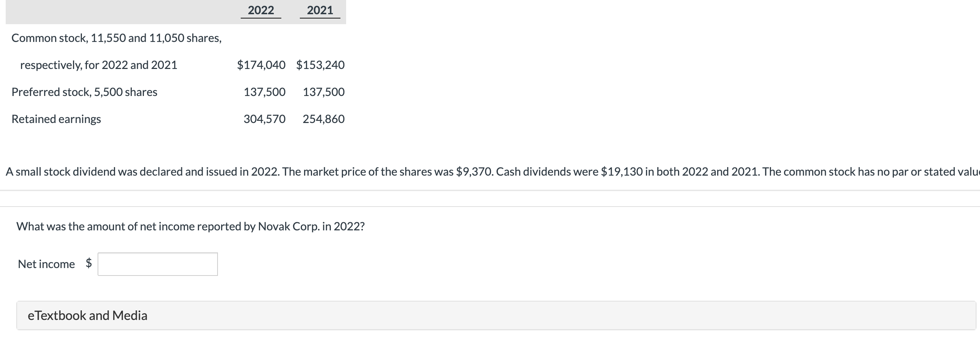Select the 2022 column header
This screenshot has height=342, width=980.
[261, 10]
